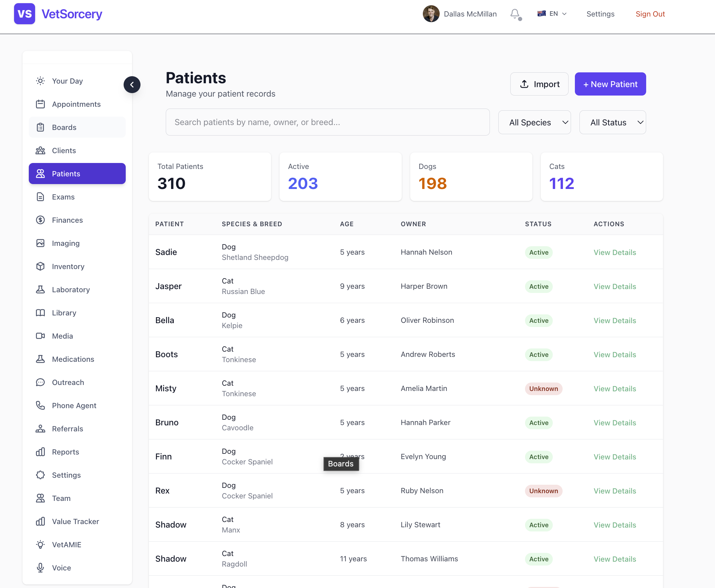715x588 pixels.
Task: Open VetAMIE in the sidebar
Action: 66,544
